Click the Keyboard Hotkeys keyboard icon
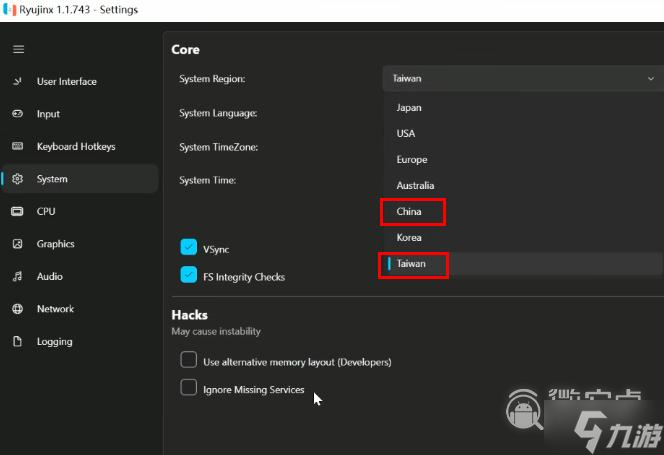Image resolution: width=664 pixels, height=455 pixels. click(x=17, y=146)
